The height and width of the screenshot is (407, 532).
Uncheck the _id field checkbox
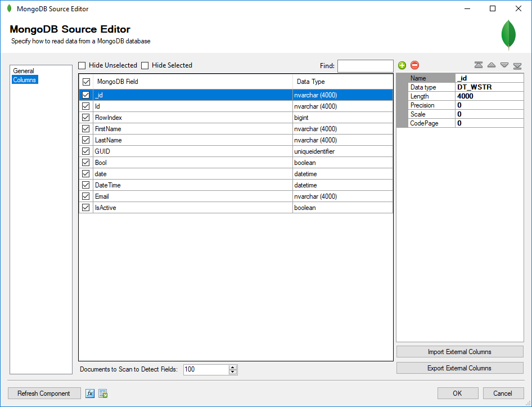(x=86, y=95)
